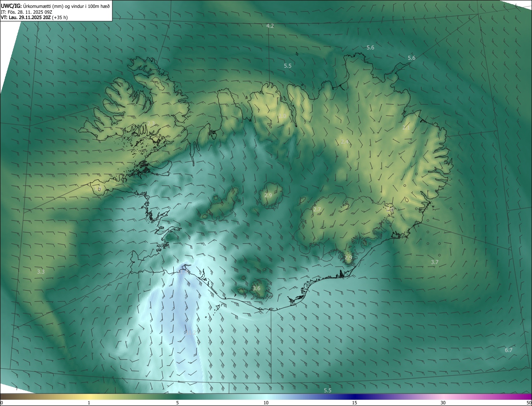Click the 5 tick label on the color scale

click(177, 403)
